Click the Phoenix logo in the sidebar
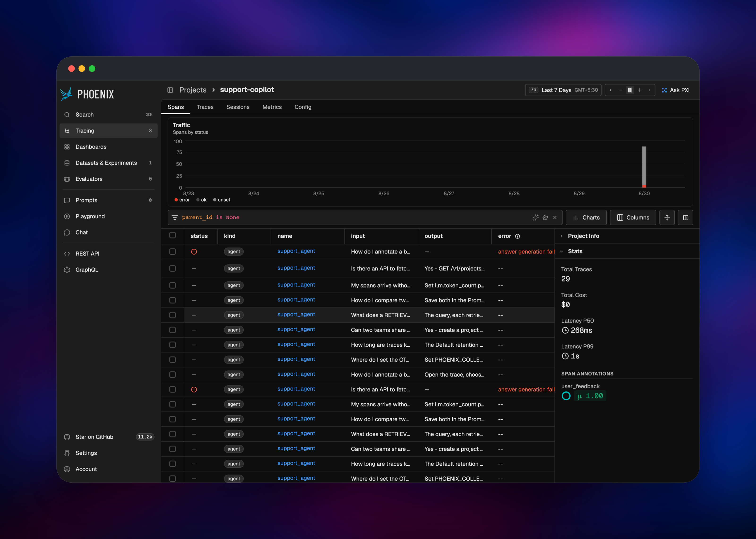 [87, 94]
